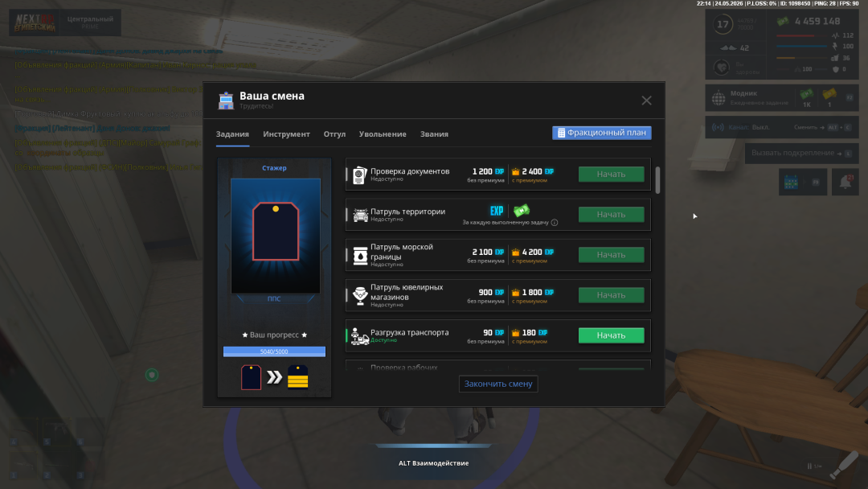Click the '2 100' EXP value
The image size is (868, 489).
point(482,252)
